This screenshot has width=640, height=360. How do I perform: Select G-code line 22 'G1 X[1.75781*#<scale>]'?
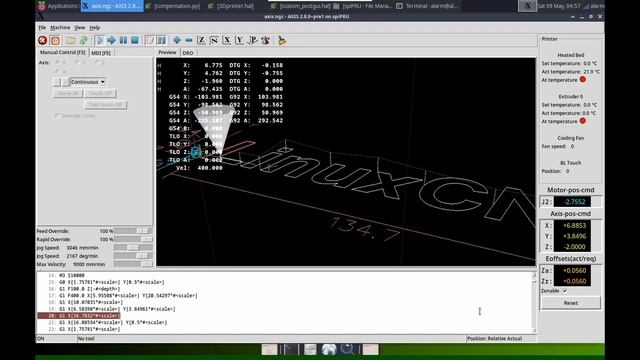(x=89, y=329)
